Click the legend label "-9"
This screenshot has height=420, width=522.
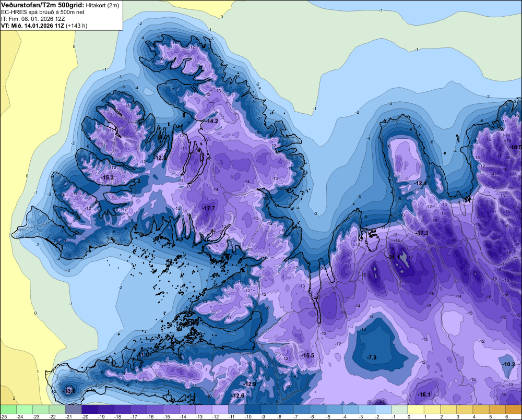click(x=263, y=417)
